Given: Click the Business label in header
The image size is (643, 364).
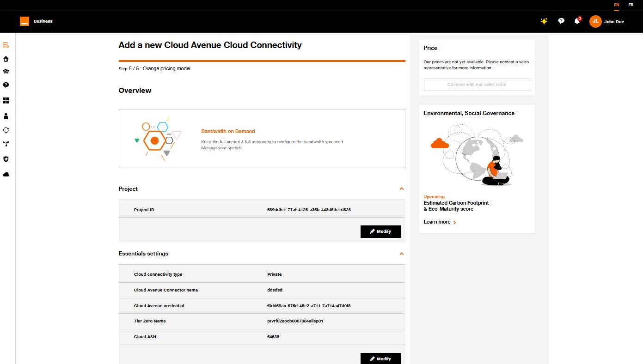Looking at the screenshot, I should coord(43,21).
